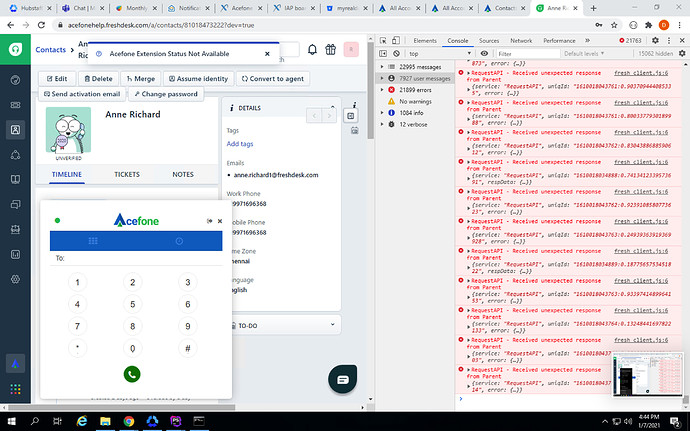This screenshot has width=690, height=431.
Task: Expand the 21899 errors group
Action: point(382,90)
